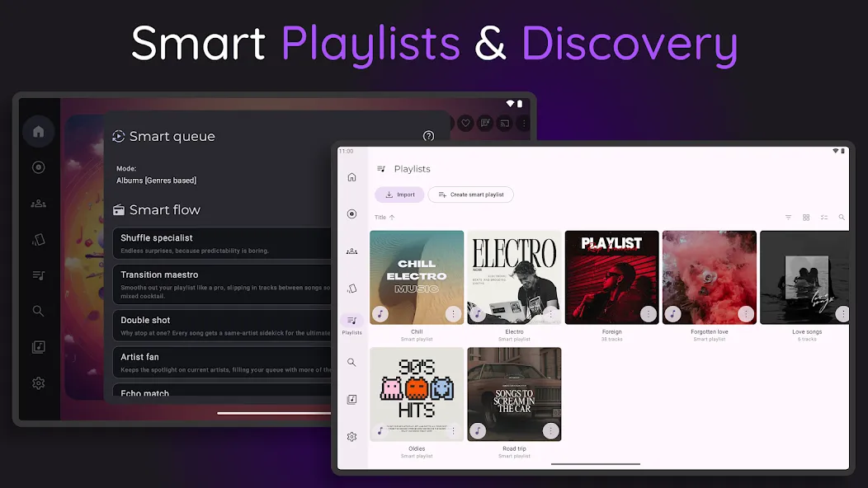This screenshot has width=868, height=488.
Task: Open the Chill playlist cover
Action: [x=417, y=277]
